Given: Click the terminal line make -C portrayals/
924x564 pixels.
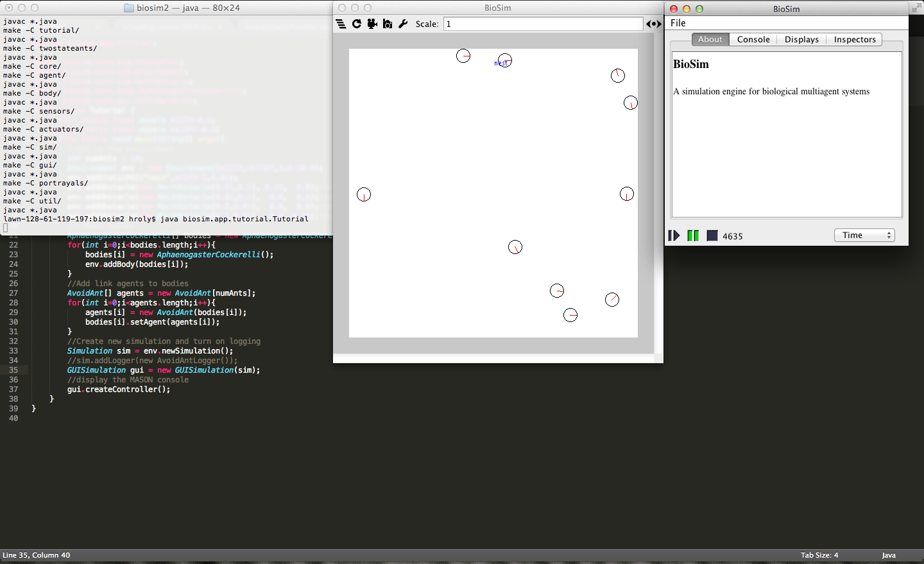Looking at the screenshot, I should pos(46,183).
